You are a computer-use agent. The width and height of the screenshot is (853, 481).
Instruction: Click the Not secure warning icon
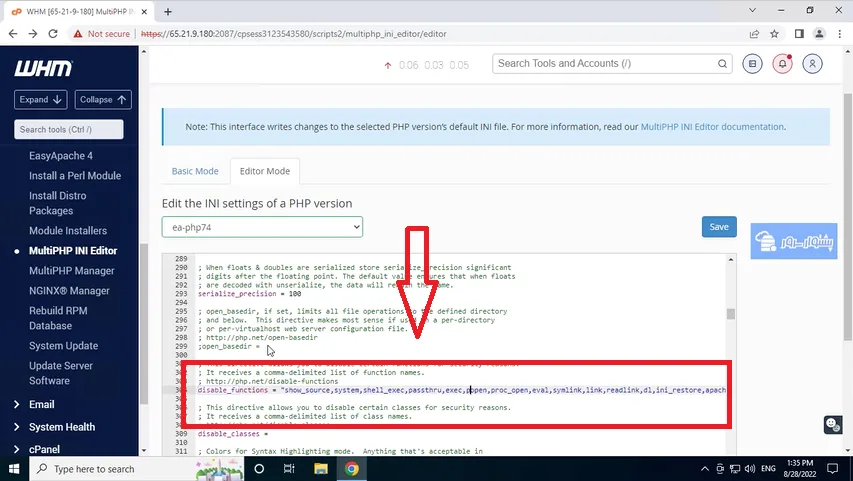click(x=78, y=34)
